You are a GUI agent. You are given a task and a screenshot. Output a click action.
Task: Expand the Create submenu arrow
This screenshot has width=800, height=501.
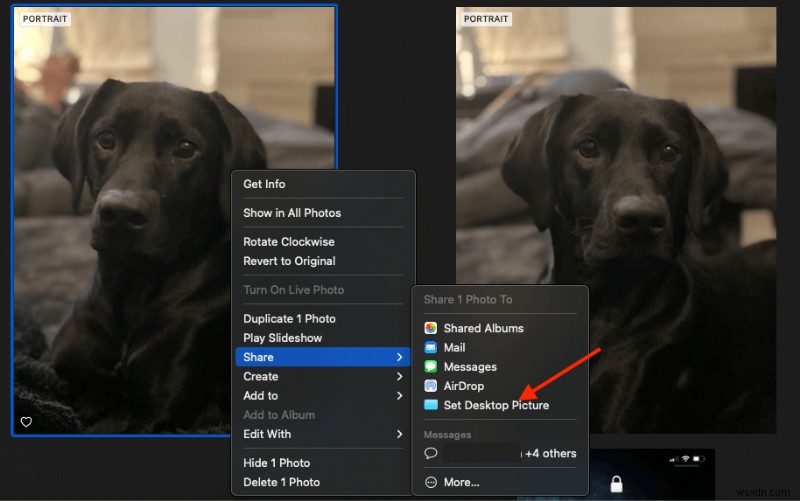(399, 377)
